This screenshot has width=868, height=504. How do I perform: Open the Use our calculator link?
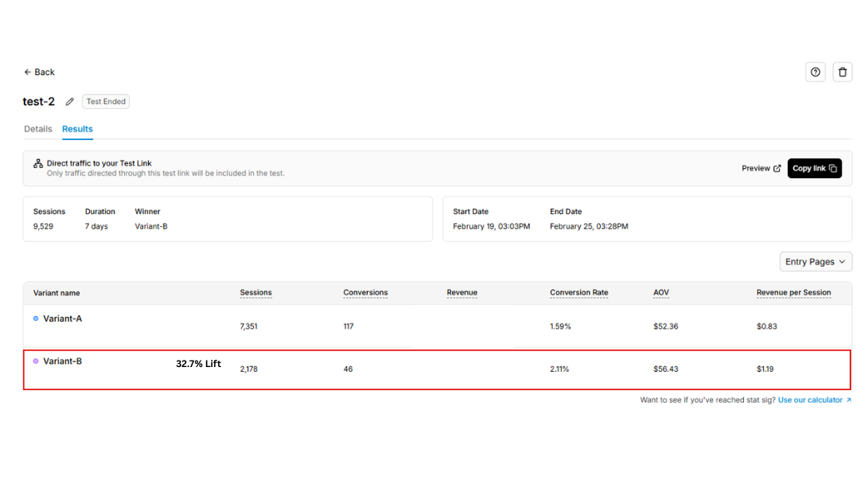809,400
